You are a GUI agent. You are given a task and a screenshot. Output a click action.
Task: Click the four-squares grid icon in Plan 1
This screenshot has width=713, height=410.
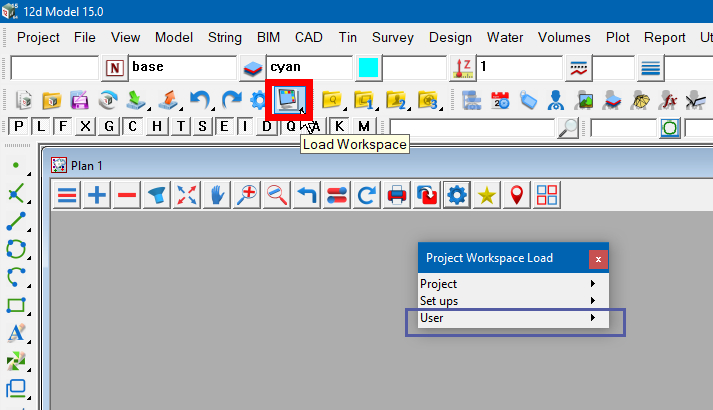[x=547, y=195]
